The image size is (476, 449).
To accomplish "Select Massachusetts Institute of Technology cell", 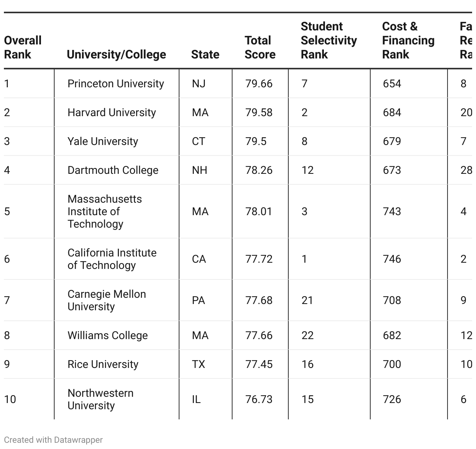I will (x=105, y=211).
